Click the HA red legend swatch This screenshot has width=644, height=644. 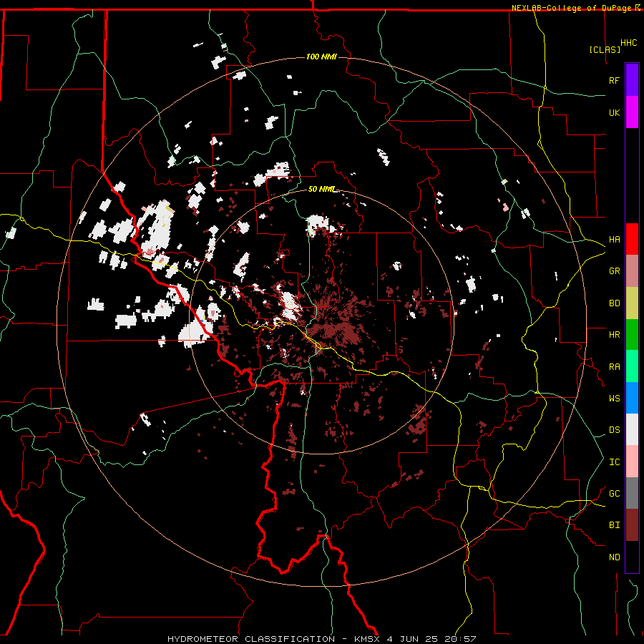[x=632, y=239]
